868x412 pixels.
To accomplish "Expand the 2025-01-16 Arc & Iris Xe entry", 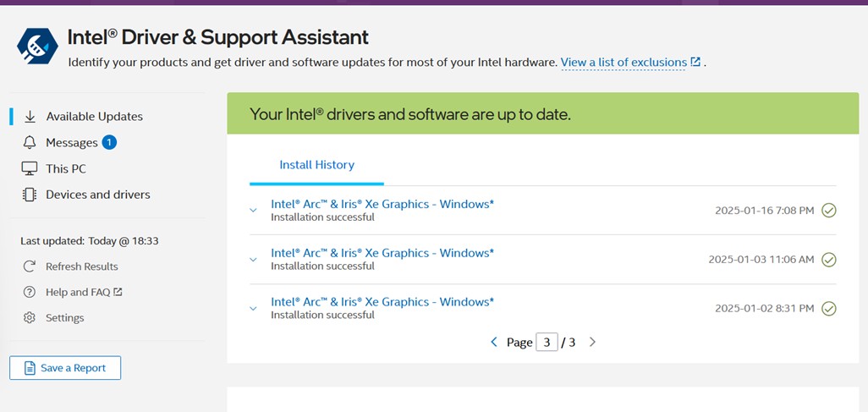I will tap(253, 211).
